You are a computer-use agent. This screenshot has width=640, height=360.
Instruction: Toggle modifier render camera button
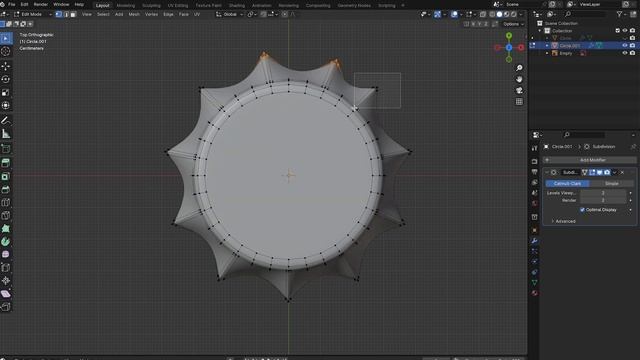click(x=607, y=172)
